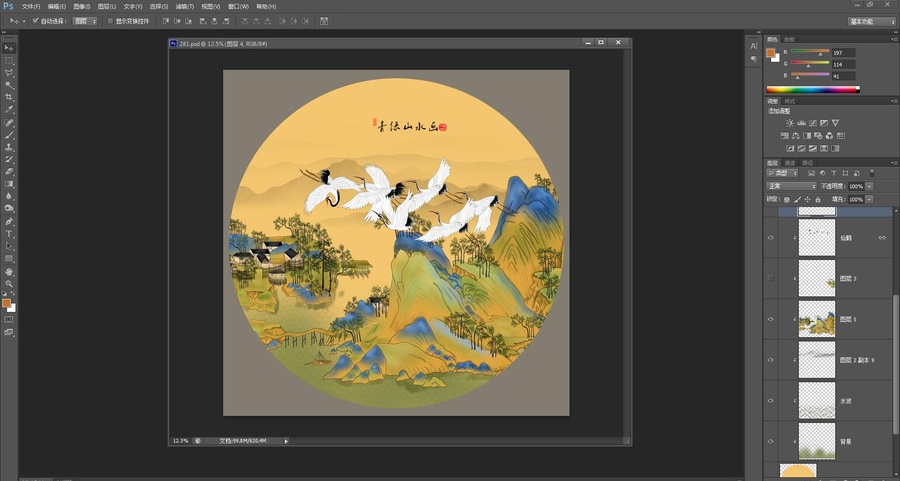Hide the 图层 2 副本 9 layer
The width and height of the screenshot is (900, 481).
[771, 360]
